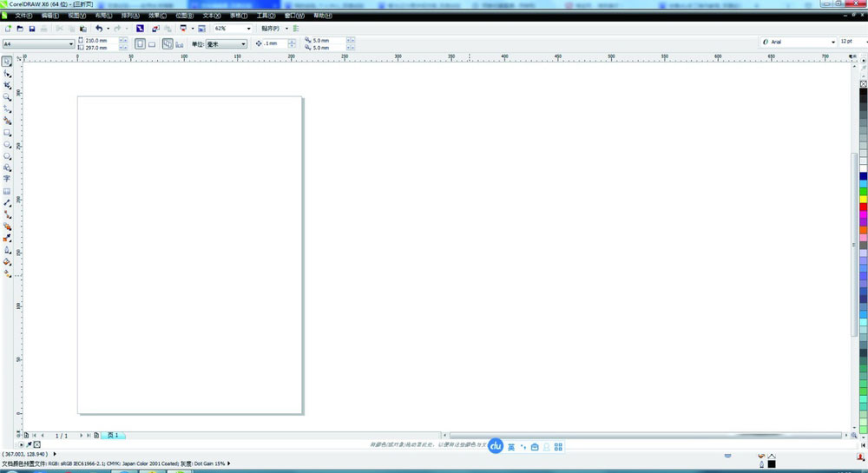Image resolution: width=868 pixels, height=473 pixels.
Task: Select the Zoom tool magnifier
Action: click(7, 97)
